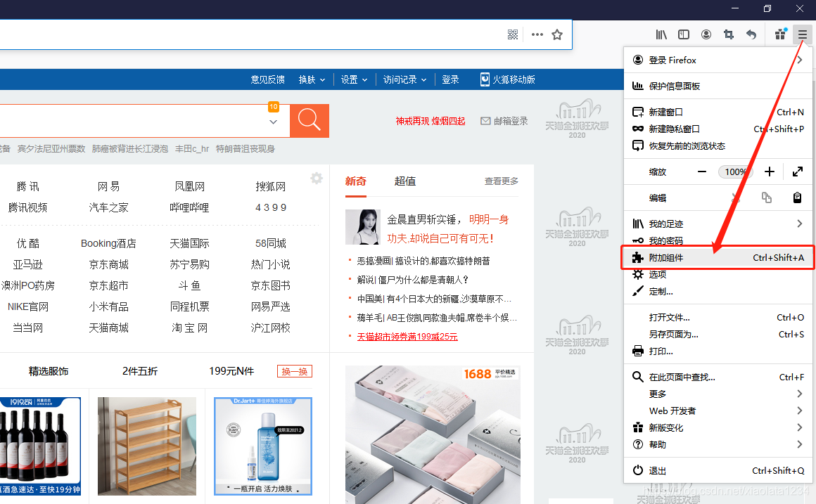Click the red wine bottles product thumbnail
816x504 pixels.
click(40, 446)
